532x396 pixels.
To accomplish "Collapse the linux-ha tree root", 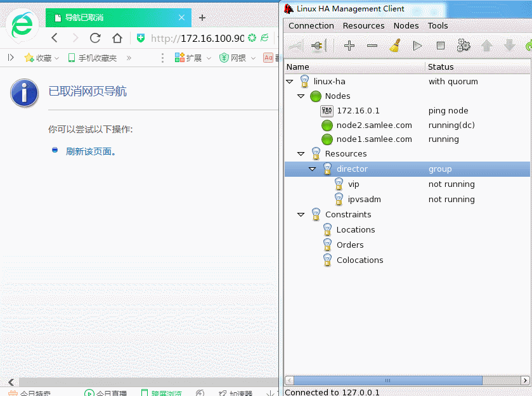I will coord(289,82).
